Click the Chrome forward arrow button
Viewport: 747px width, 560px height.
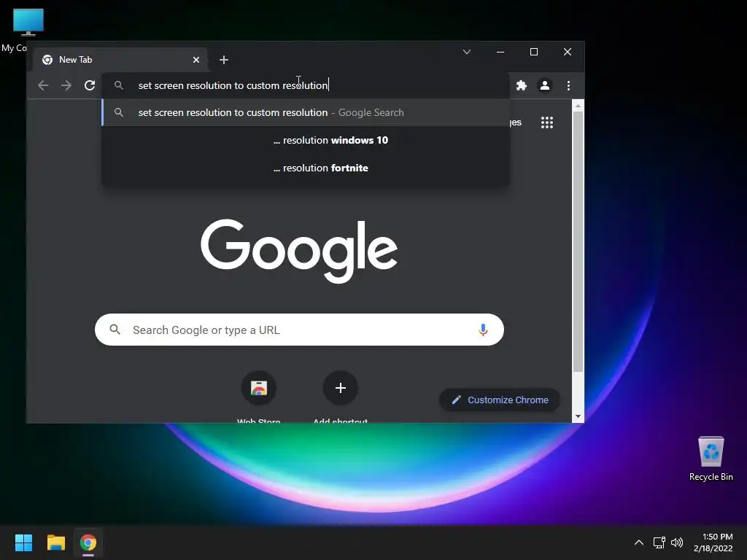(x=66, y=85)
